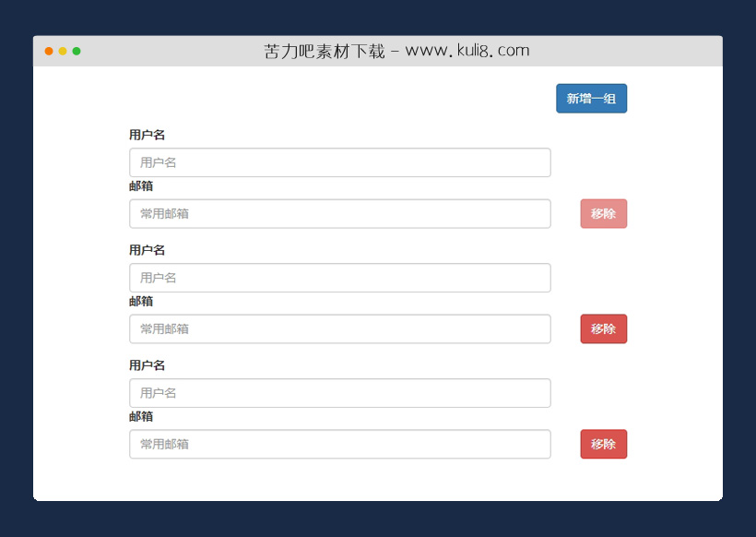Click the green window control dot
Image resolution: width=756 pixels, height=537 pixels.
click(77, 53)
